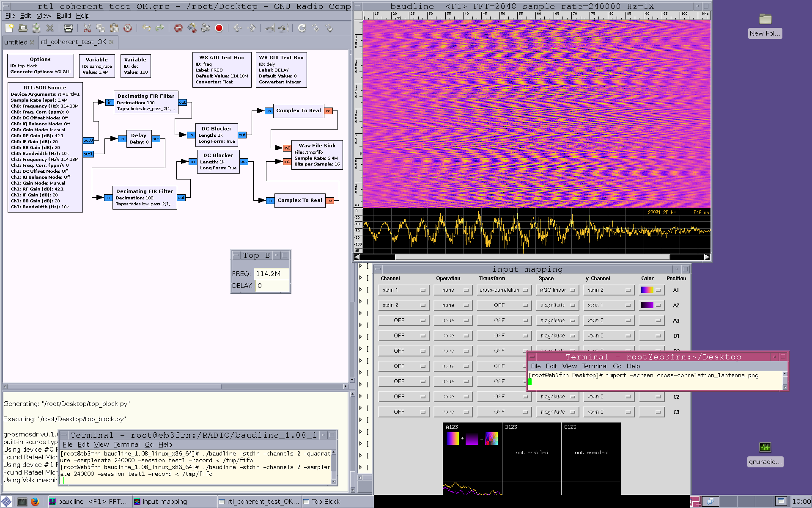Switch to the untitled flow graph tab
The height and width of the screenshot is (508, 812).
[16, 42]
